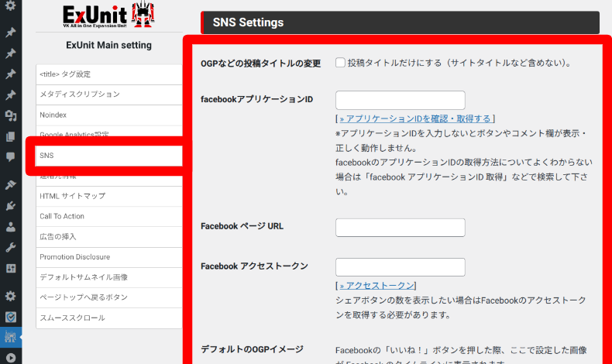Screen dimensions: 612x364
Task: Click the shield checkmark security icon
Action: click(11, 317)
